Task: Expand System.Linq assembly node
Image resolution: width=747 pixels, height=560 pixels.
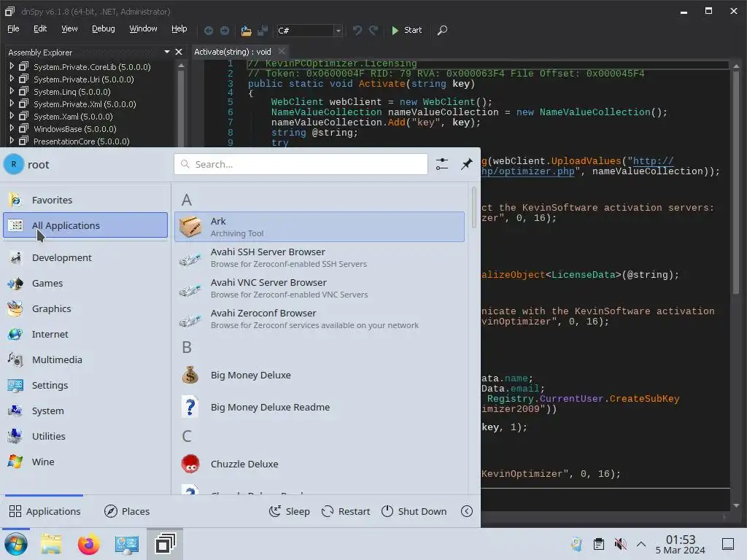Action: [12, 91]
